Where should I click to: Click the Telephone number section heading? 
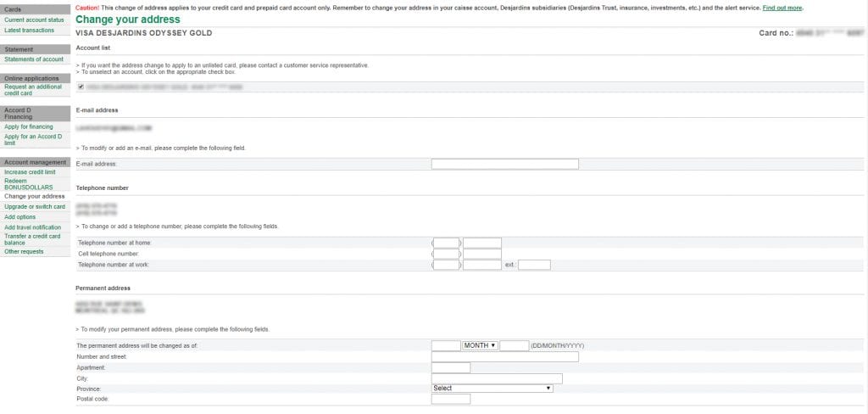pyautogui.click(x=103, y=188)
